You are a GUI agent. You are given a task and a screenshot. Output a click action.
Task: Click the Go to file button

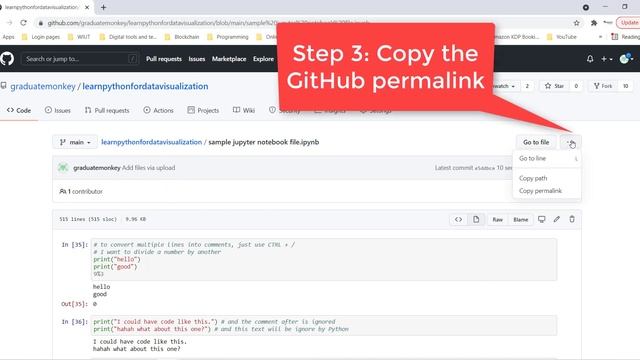pyautogui.click(x=536, y=142)
